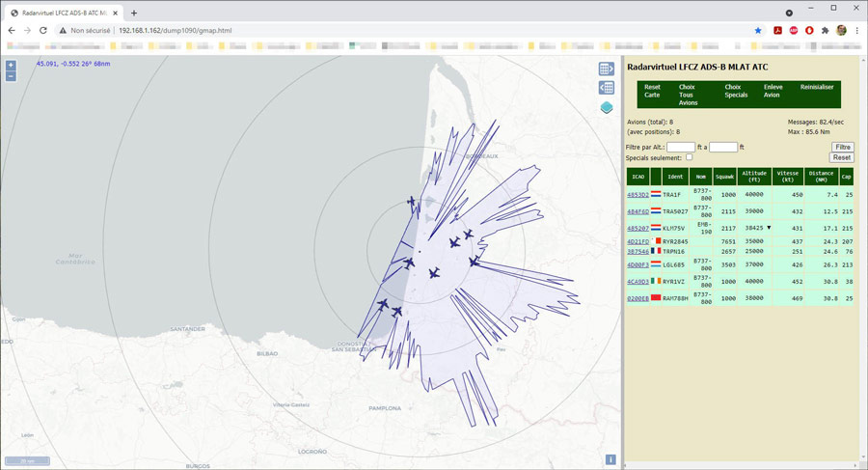Click the Radarvirtuel LFCZ ADS-B MLAT ATC heading

(x=697, y=67)
